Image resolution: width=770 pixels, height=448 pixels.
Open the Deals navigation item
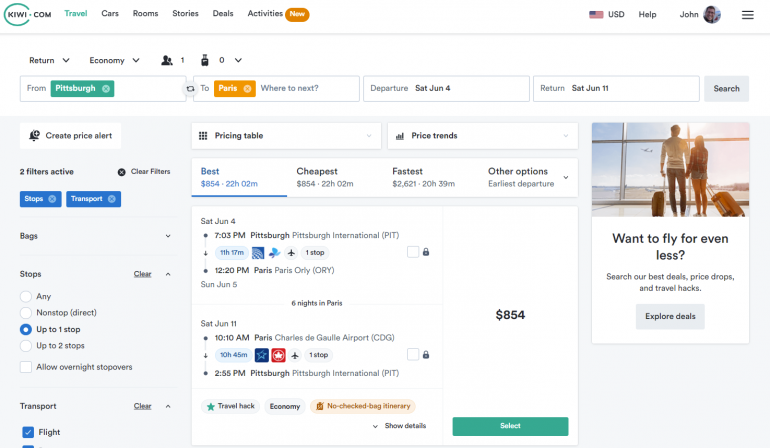223,14
